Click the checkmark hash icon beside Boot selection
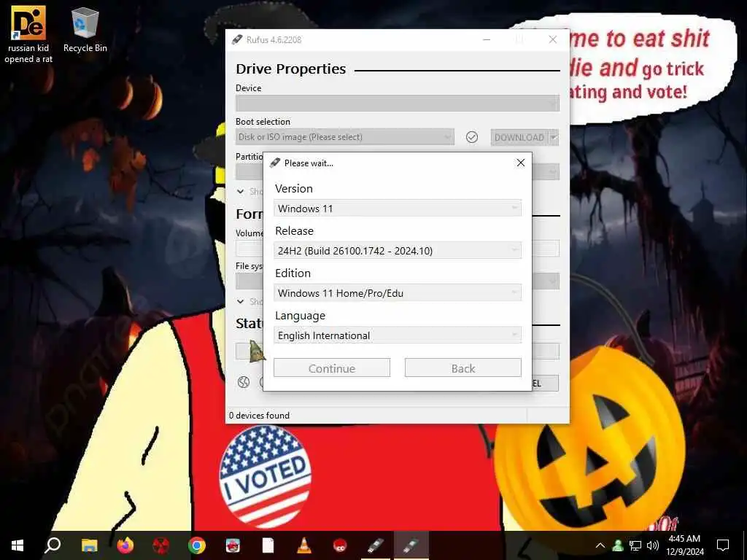747x560 pixels. pos(472,137)
